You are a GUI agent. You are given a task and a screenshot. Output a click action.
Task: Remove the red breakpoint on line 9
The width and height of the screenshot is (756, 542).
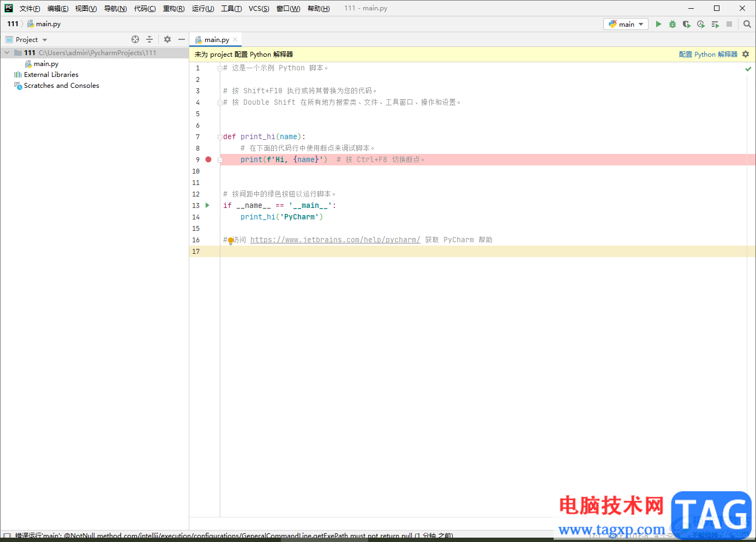(x=208, y=159)
